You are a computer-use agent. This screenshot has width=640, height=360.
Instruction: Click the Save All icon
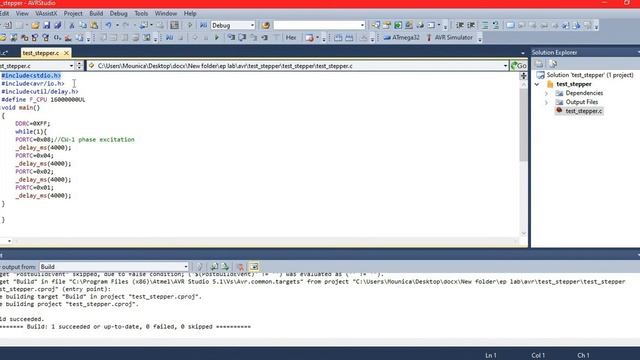coord(58,25)
